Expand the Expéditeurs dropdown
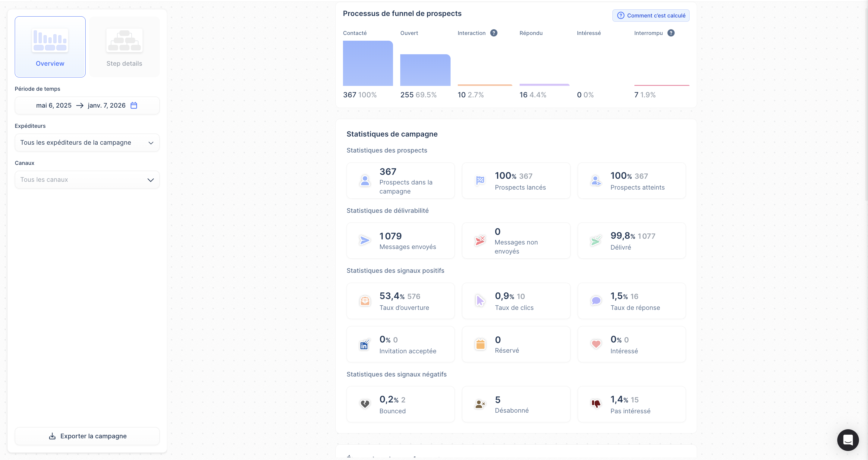 click(87, 143)
